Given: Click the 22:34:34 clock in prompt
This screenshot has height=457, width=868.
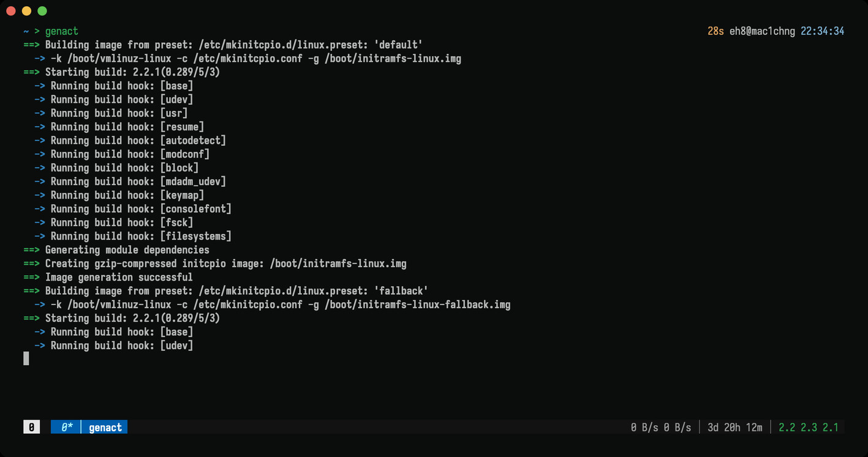Looking at the screenshot, I should 823,31.
